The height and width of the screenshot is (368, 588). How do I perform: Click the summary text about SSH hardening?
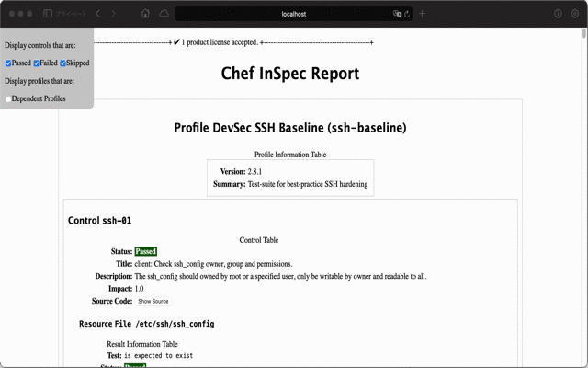(x=308, y=184)
